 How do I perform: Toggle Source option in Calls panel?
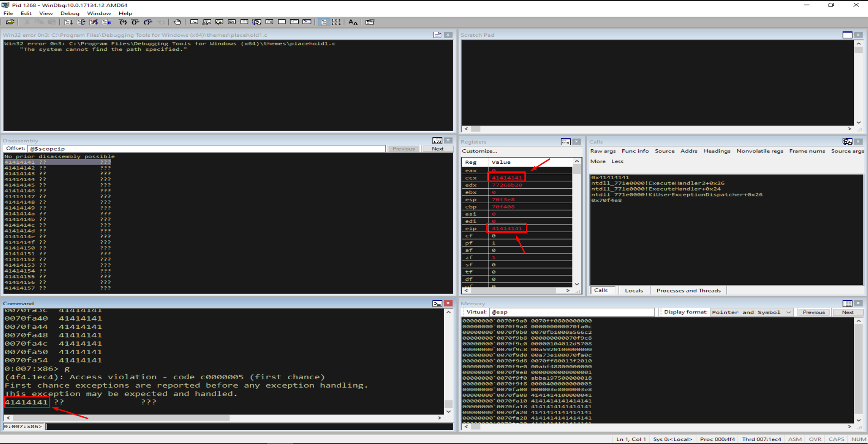point(664,151)
